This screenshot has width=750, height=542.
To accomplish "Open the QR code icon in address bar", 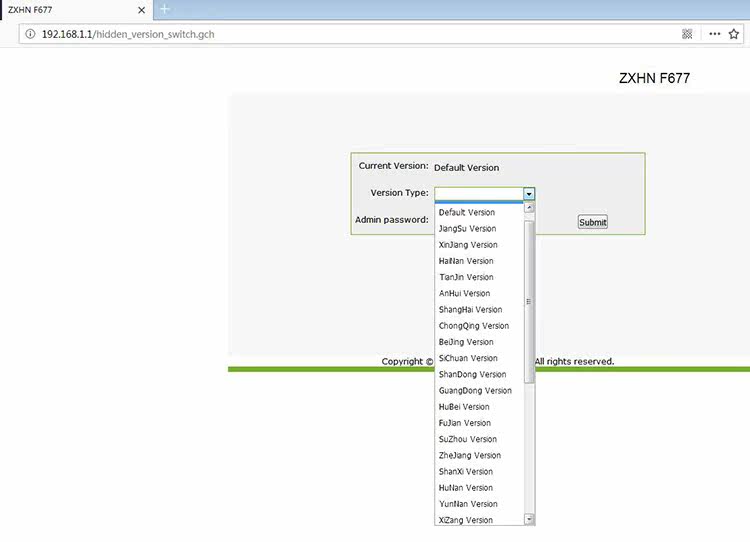I will [x=687, y=34].
